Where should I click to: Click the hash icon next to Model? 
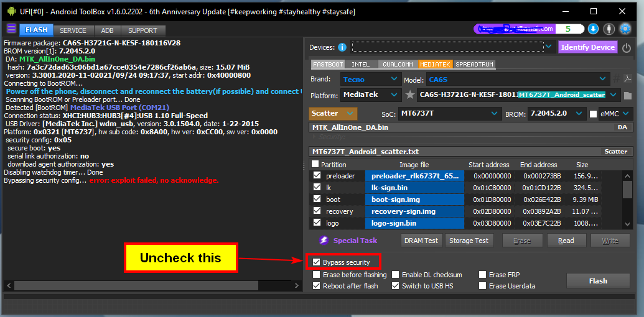pyautogui.click(x=617, y=79)
